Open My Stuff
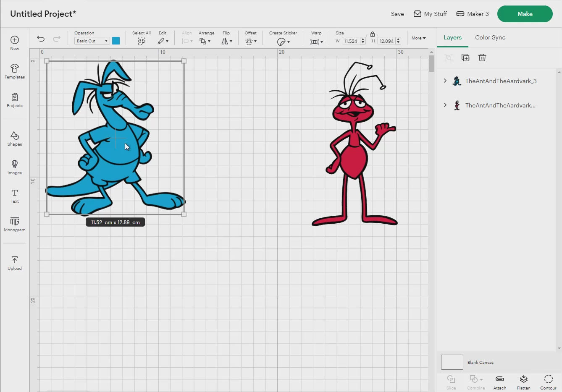The height and width of the screenshot is (392, 562). pos(430,14)
